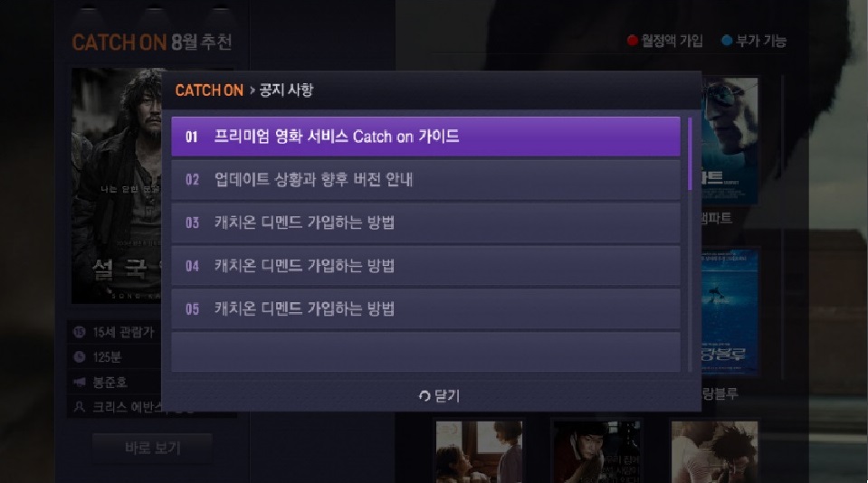Click the person cast icon beside 크리스 에반스

pyautogui.click(x=79, y=407)
